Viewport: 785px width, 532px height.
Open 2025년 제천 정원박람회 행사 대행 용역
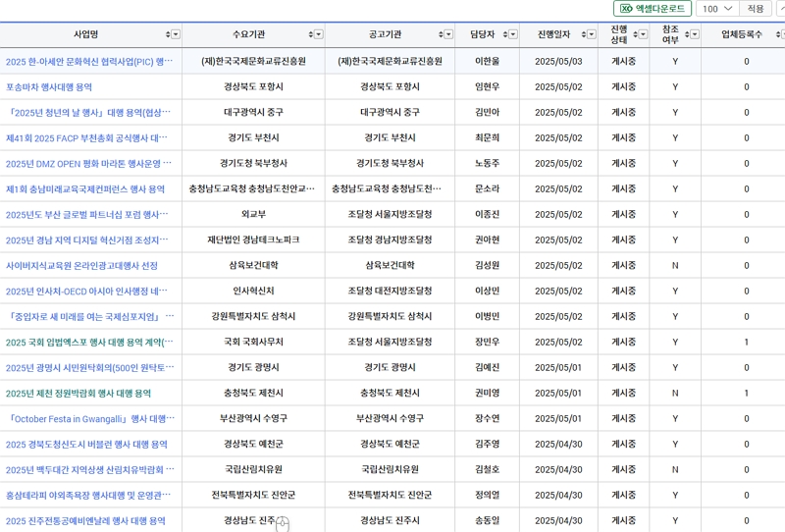(x=78, y=394)
